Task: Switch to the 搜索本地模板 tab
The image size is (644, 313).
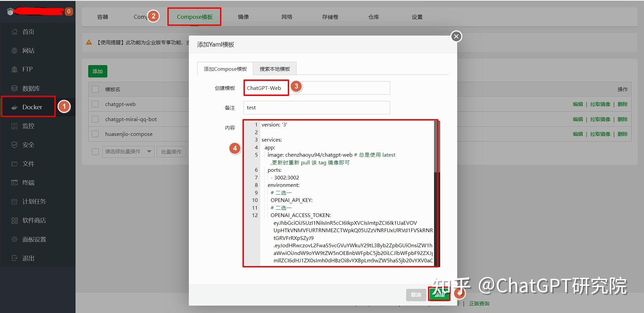Action: pyautogui.click(x=274, y=68)
